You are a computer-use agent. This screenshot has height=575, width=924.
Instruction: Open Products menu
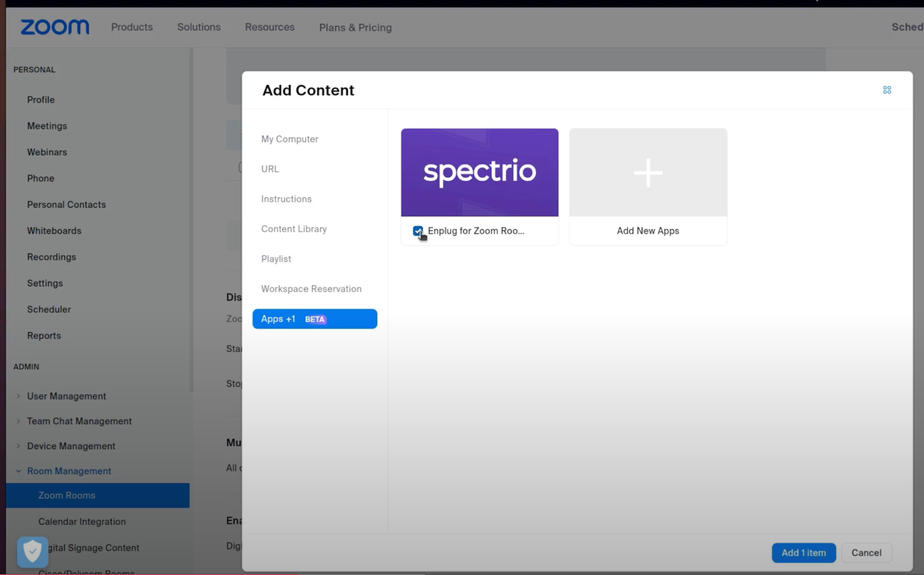pos(132,27)
